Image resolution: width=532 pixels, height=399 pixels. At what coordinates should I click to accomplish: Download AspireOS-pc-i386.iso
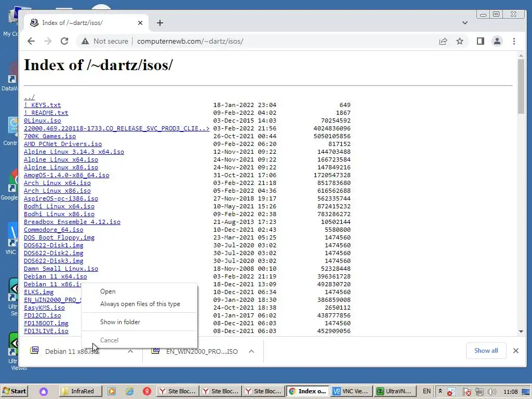click(61, 199)
